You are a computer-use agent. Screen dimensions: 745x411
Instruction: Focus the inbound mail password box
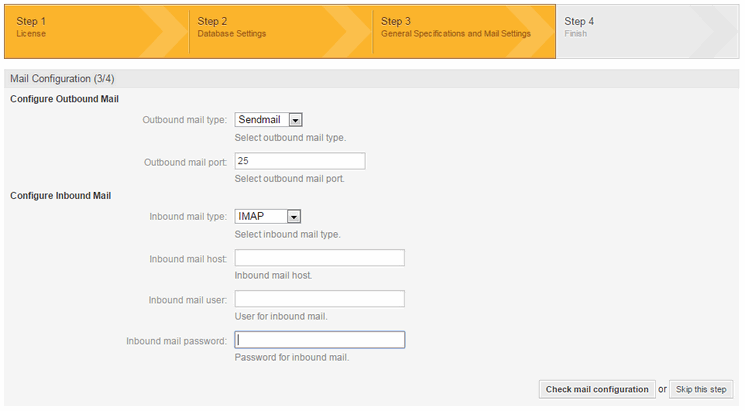(319, 340)
